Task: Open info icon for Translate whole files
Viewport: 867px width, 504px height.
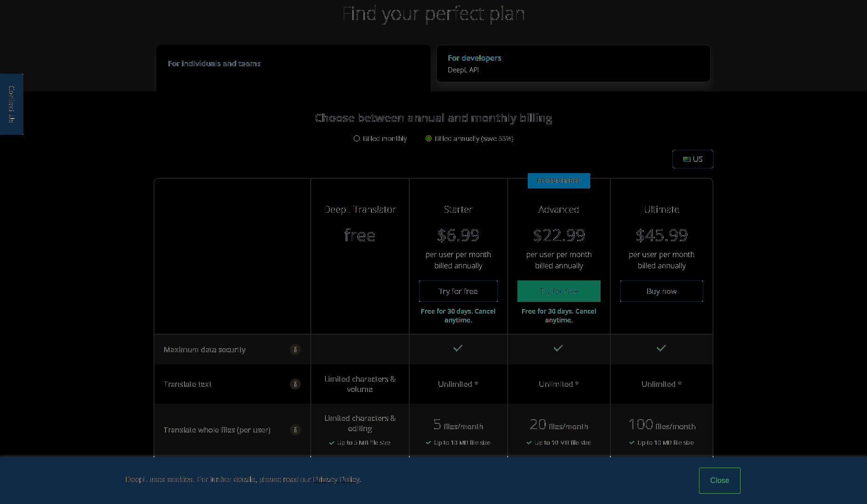Action: click(295, 430)
